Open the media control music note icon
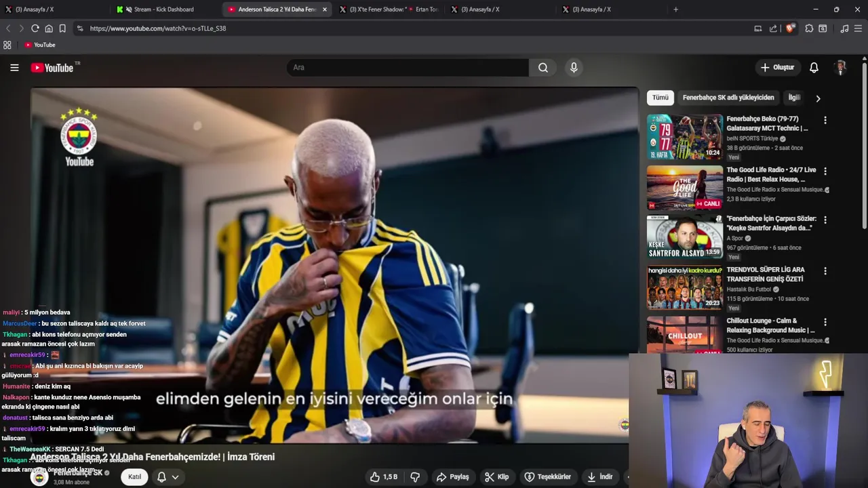 (844, 28)
